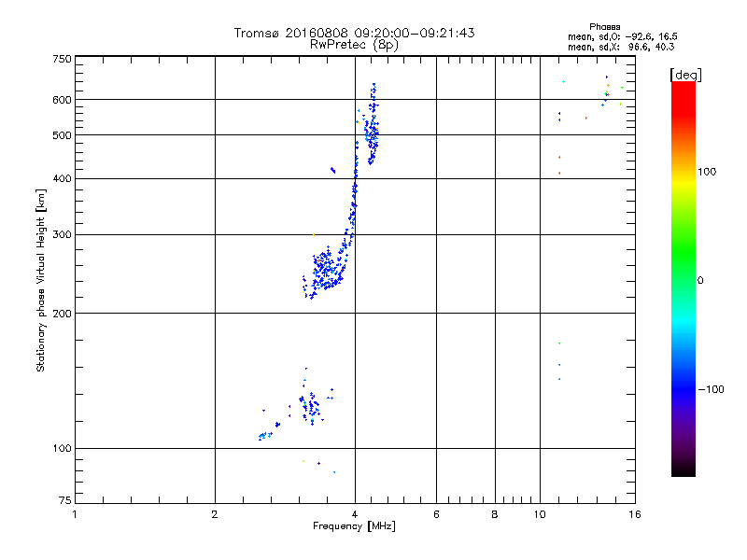Click the colorbar tick label "0"
Screen dimensions: 747x560
pyautogui.click(x=700, y=280)
